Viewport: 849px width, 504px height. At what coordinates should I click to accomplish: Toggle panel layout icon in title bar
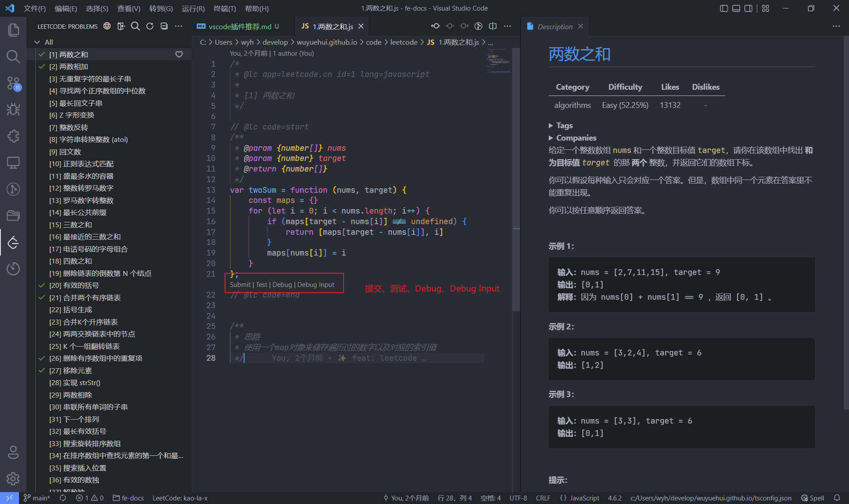(736, 8)
